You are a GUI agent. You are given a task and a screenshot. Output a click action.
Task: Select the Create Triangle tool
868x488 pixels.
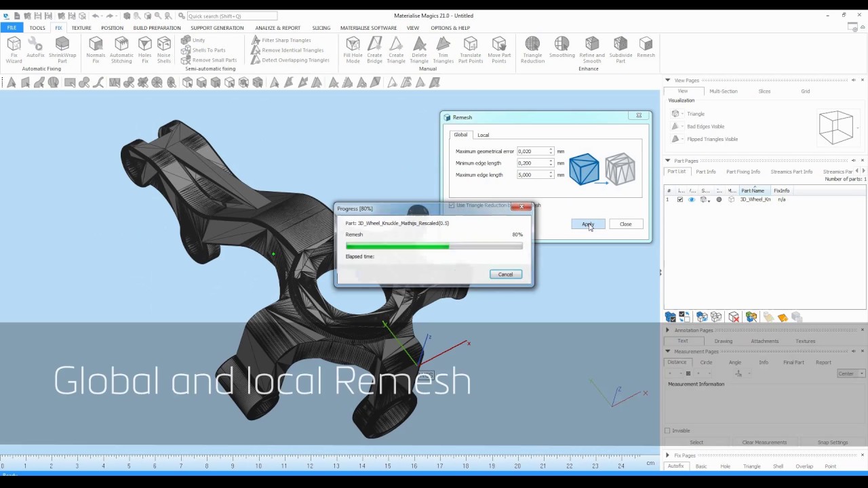click(396, 50)
